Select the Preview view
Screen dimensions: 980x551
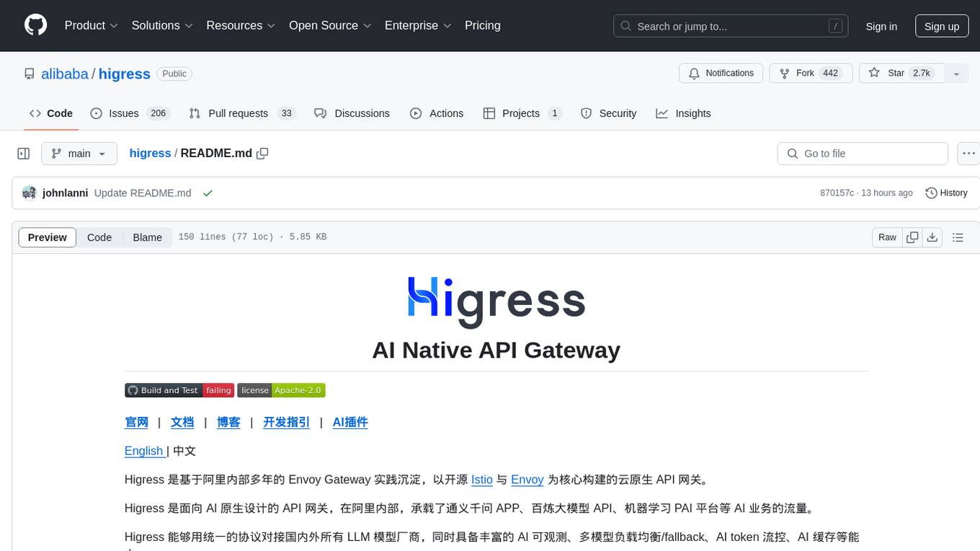click(48, 237)
